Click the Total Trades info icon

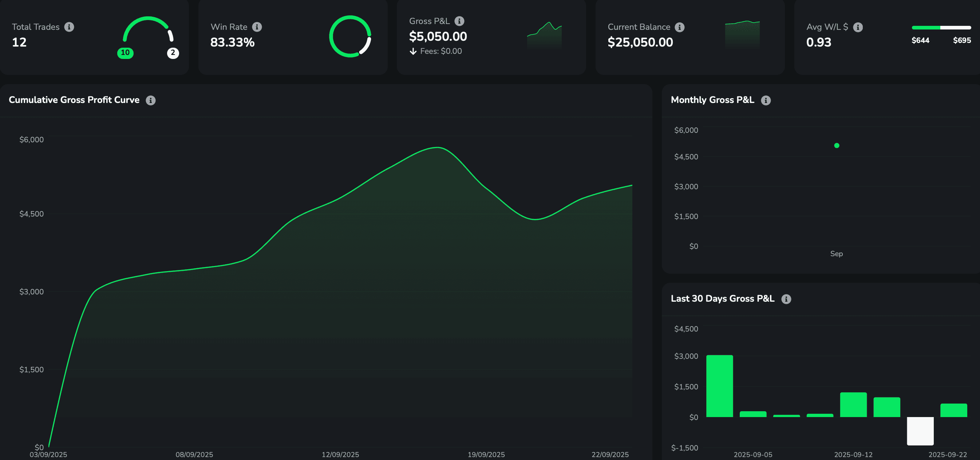(x=69, y=27)
